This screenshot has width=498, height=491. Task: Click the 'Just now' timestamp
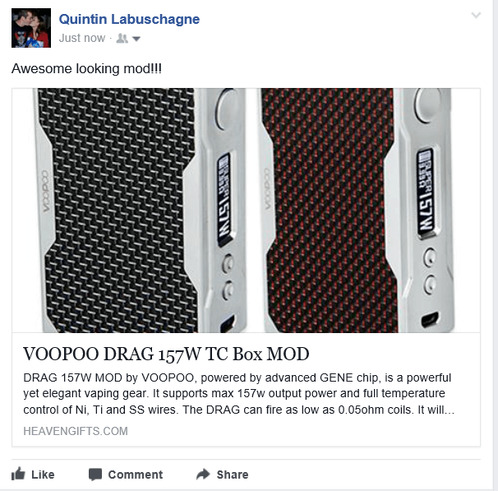pyautogui.click(x=82, y=38)
